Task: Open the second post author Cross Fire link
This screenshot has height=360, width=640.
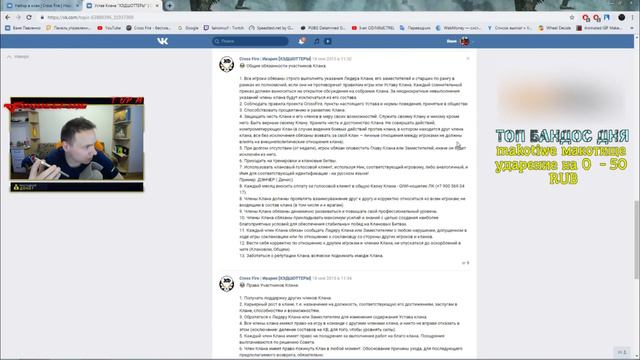Action: [x=275, y=278]
